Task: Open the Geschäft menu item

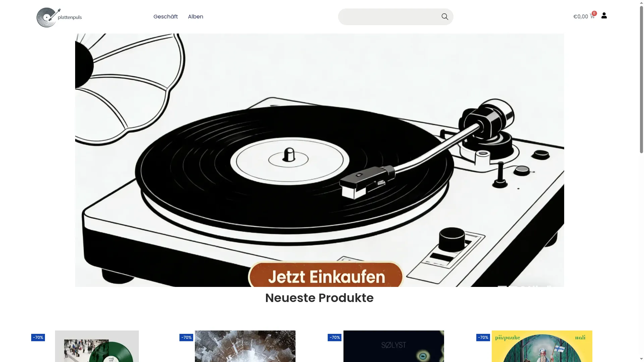Action: (166, 17)
